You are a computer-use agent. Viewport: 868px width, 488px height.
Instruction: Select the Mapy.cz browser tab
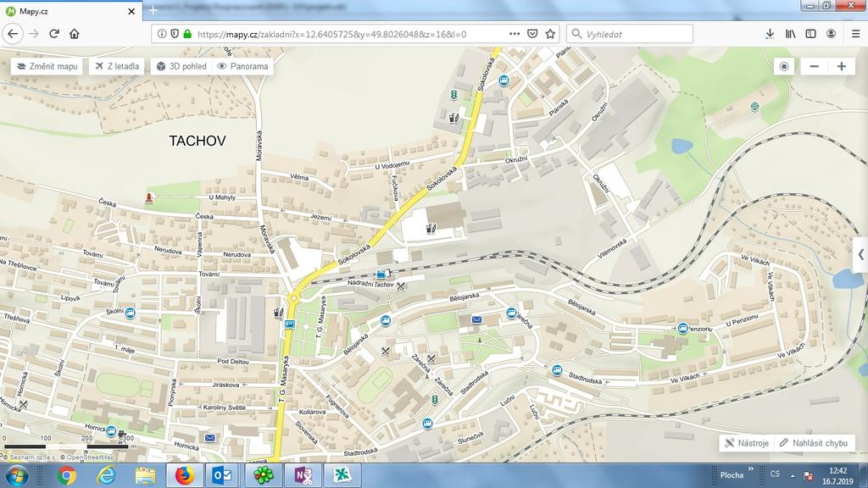70,11
